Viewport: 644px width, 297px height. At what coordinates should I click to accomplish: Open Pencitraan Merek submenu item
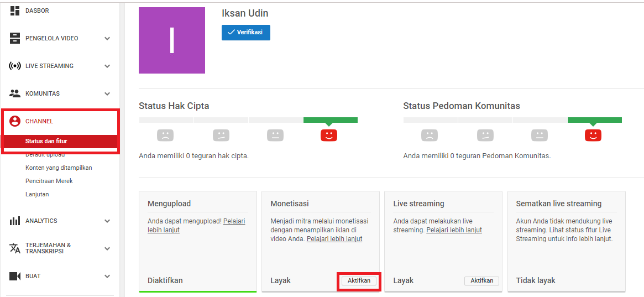pos(49,181)
